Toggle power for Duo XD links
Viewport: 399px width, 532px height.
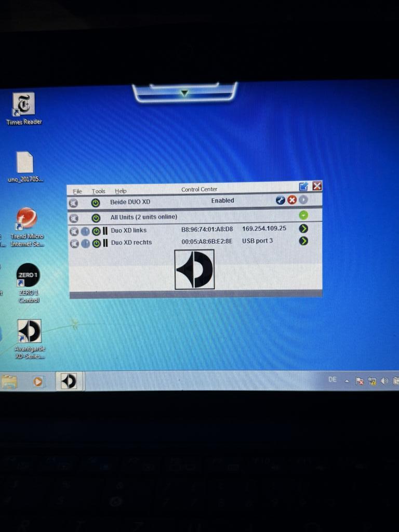[96, 231]
